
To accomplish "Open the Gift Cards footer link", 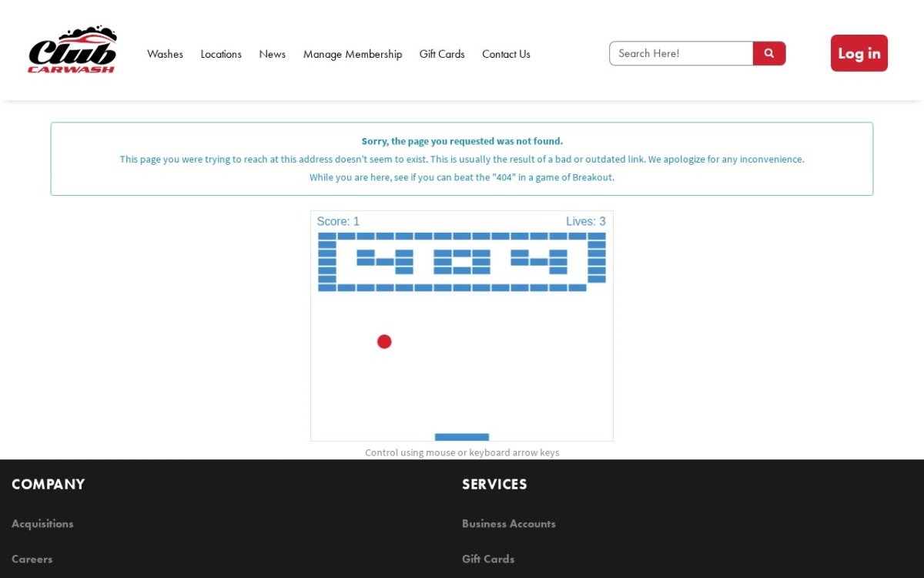I will click(x=488, y=559).
